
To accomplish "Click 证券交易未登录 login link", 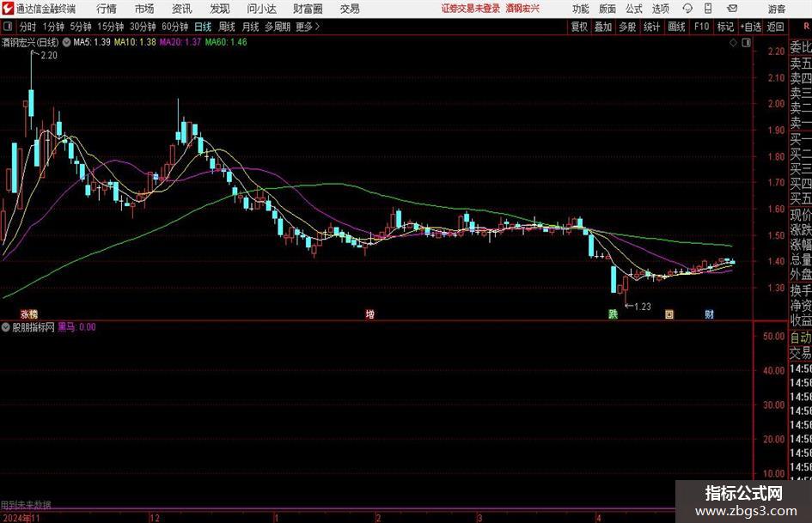I will pos(471,9).
